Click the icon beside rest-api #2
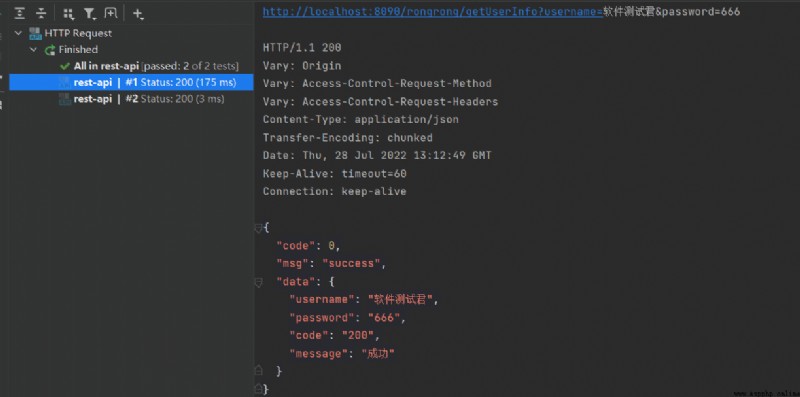 [64, 99]
